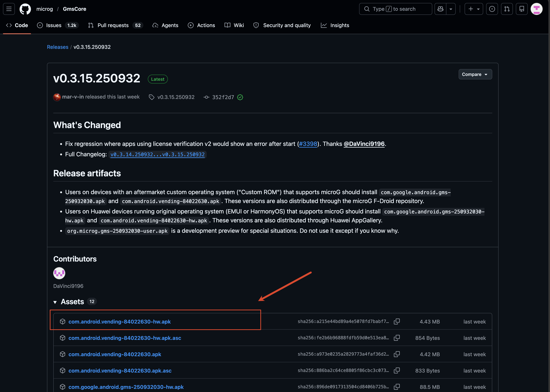The image size is (550, 392).
Task: Download com.android.vending-84022630.apk
Action: [x=115, y=354]
